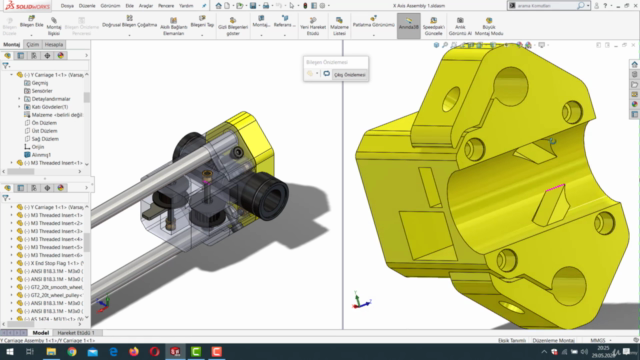Open the Araçlar menu
640x360 pixels.
pos(146,6)
